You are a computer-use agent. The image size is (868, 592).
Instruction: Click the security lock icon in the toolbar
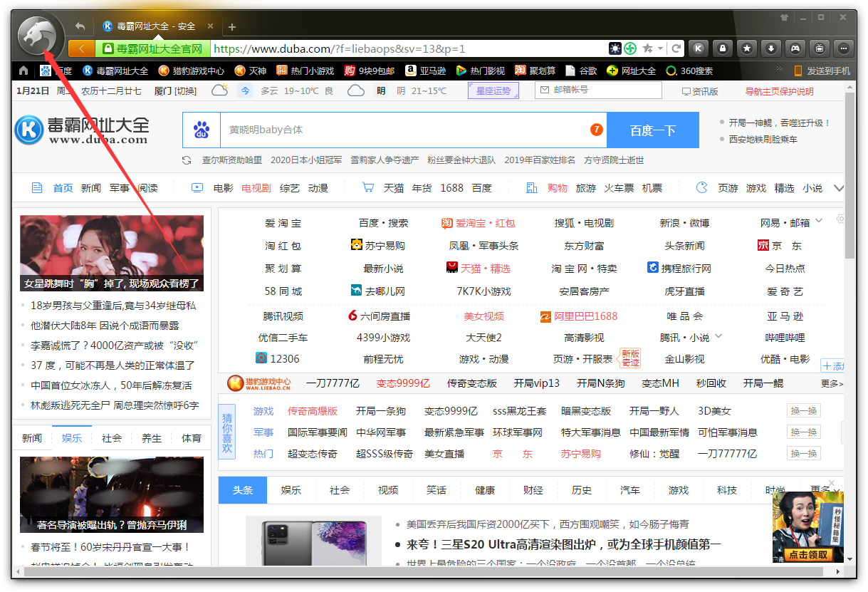(x=722, y=48)
